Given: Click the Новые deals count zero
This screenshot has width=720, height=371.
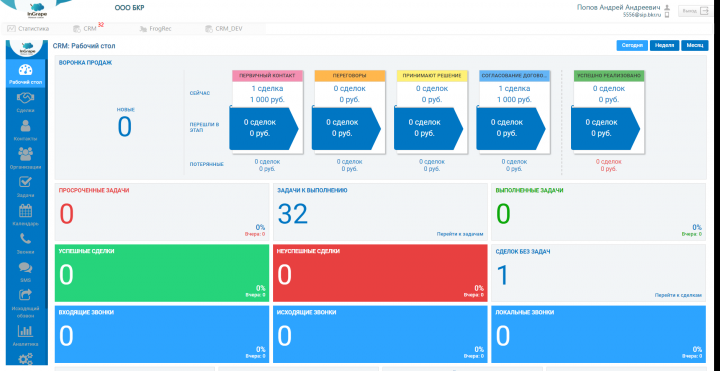Looking at the screenshot, I should (x=124, y=127).
